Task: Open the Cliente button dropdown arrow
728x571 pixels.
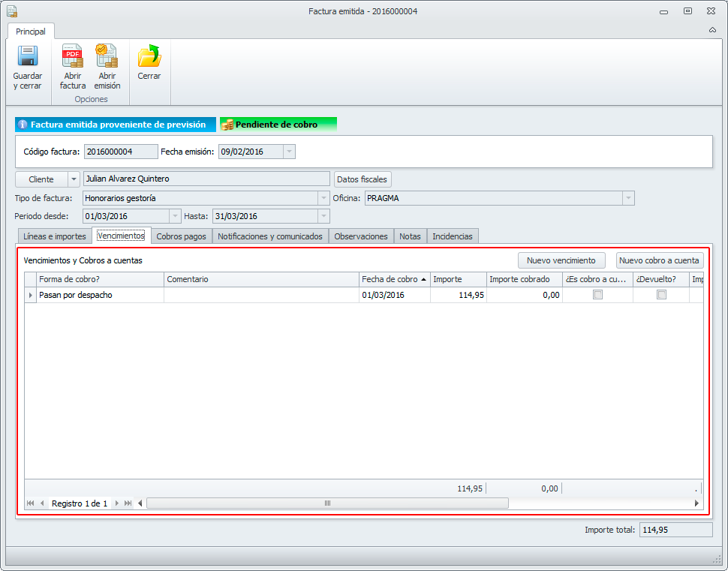Action: click(x=74, y=179)
